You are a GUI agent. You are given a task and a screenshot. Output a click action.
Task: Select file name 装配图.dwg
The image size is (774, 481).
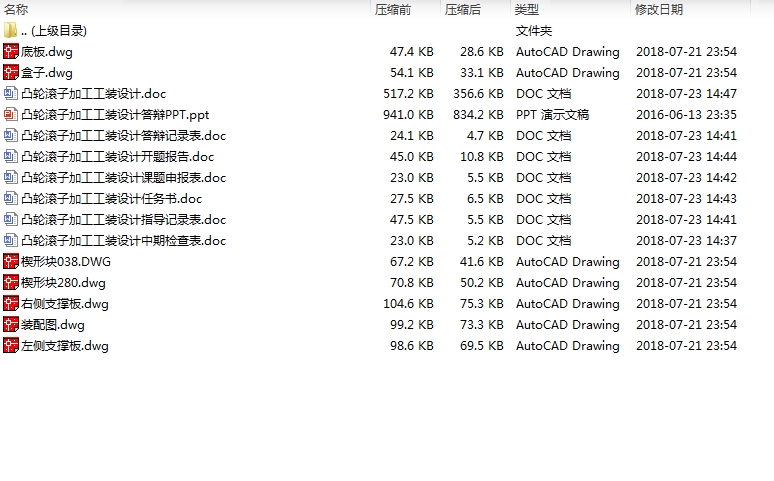tap(52, 324)
